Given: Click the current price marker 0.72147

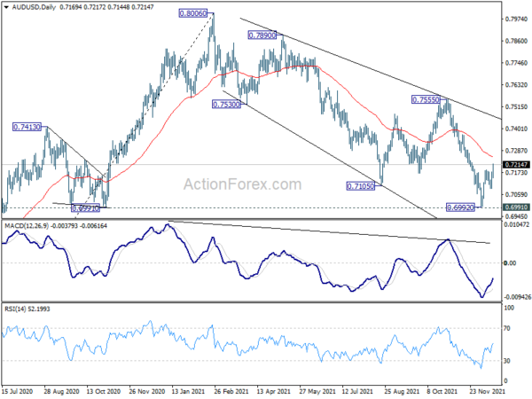Looking at the screenshot, I should 516,165.
